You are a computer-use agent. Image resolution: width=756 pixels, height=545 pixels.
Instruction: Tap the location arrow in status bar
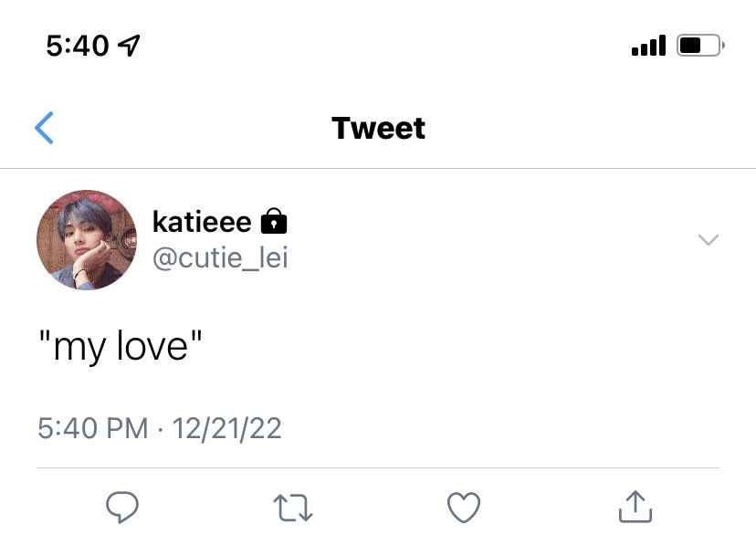coord(130,46)
